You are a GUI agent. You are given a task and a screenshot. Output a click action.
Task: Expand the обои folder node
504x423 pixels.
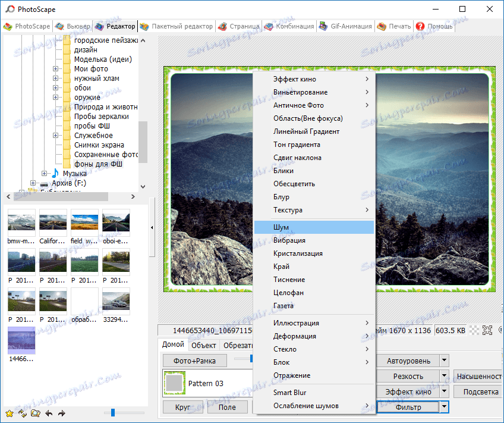click(x=56, y=88)
